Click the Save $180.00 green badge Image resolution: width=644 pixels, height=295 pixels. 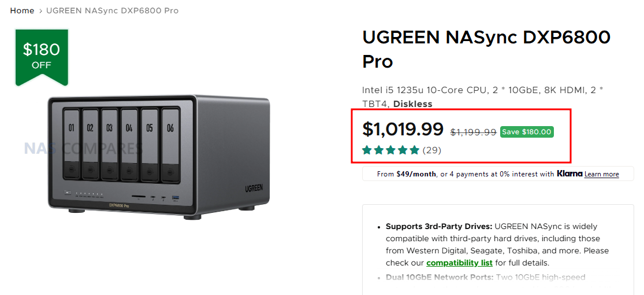point(527,132)
